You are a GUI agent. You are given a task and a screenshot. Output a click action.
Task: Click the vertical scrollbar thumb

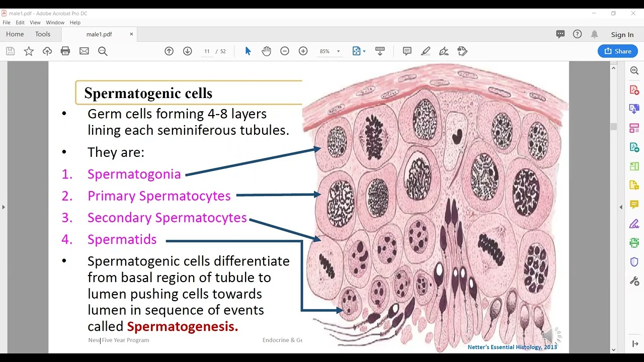613,127
